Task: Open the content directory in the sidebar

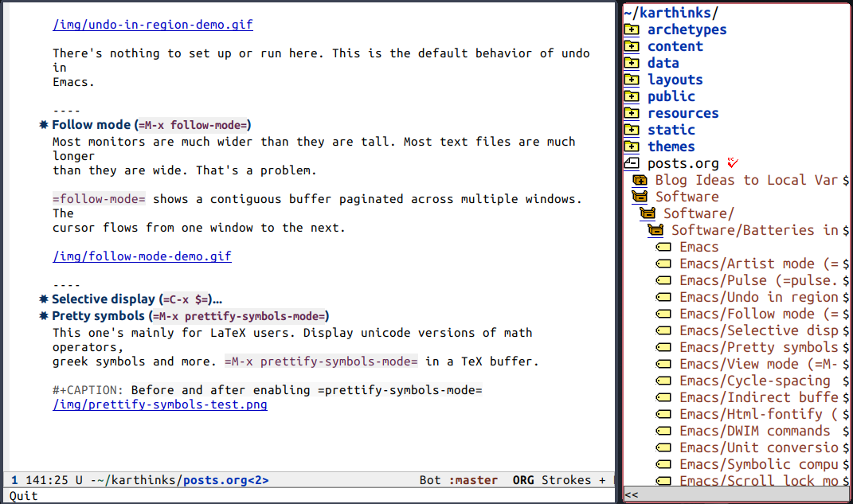Action: pos(675,46)
